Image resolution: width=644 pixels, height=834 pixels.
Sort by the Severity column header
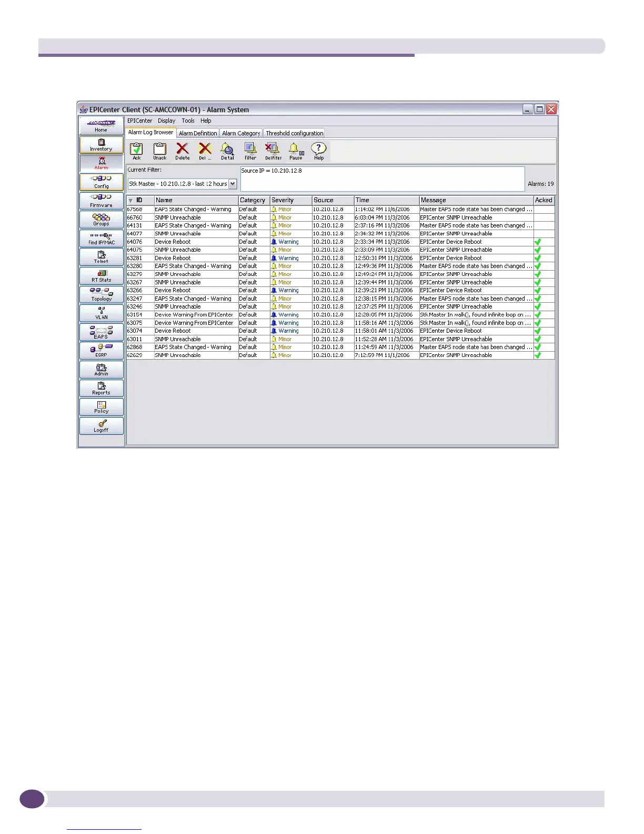tap(291, 200)
